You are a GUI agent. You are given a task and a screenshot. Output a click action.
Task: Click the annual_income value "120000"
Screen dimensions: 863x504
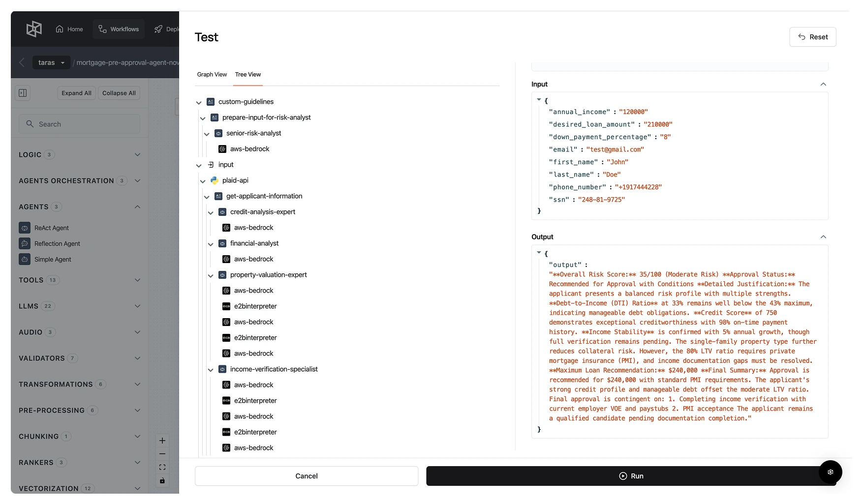coord(633,112)
